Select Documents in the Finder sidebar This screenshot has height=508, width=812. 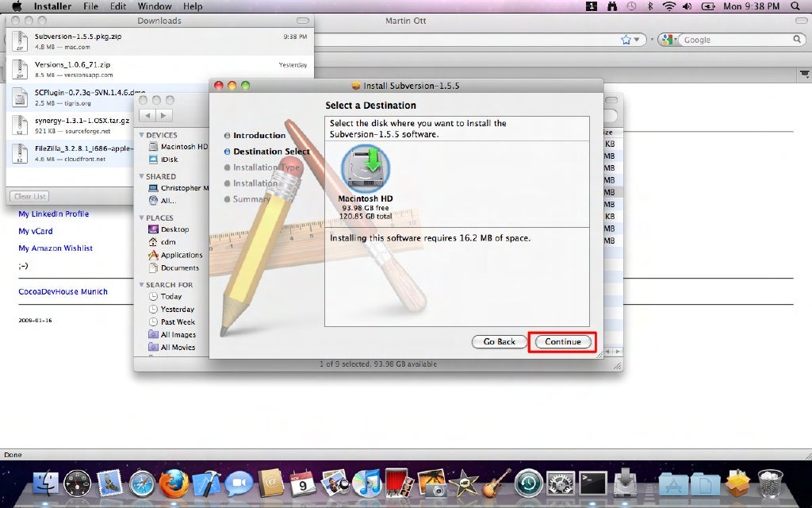[x=174, y=268]
